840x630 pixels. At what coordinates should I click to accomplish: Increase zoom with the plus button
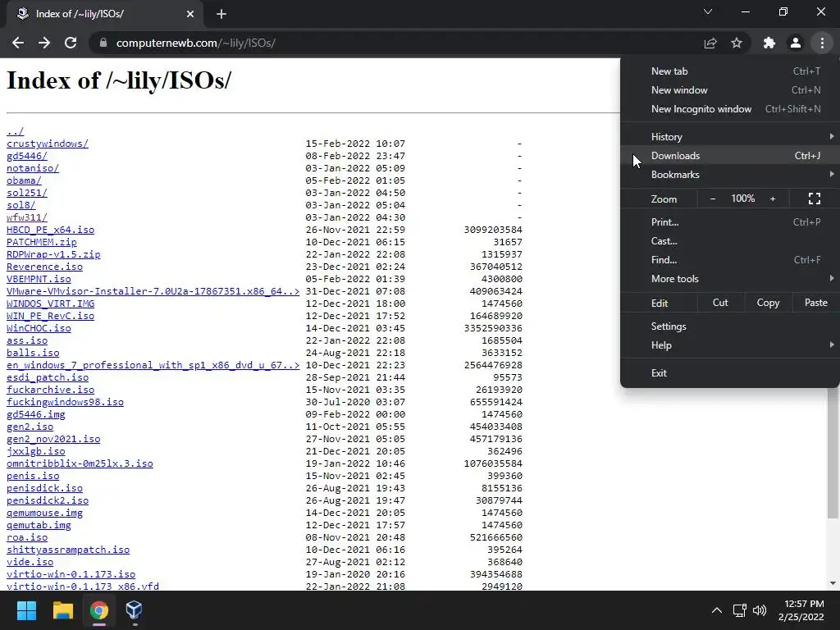tap(773, 199)
